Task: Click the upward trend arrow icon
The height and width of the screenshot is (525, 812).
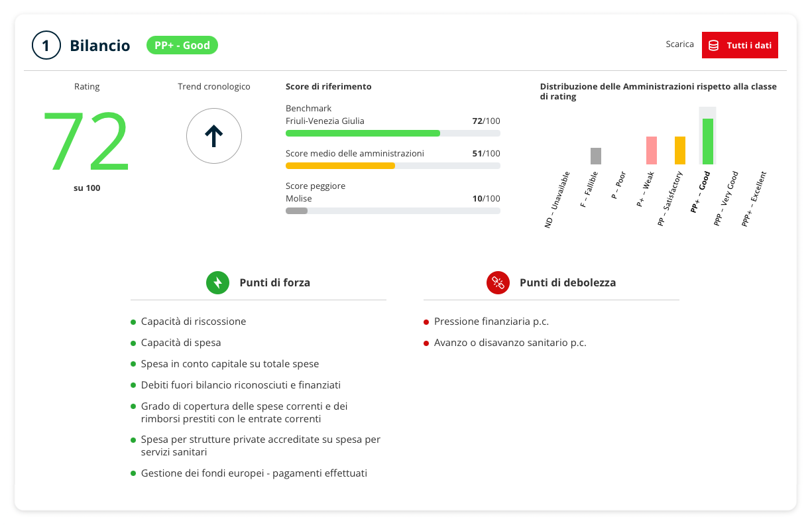Action: [x=213, y=136]
